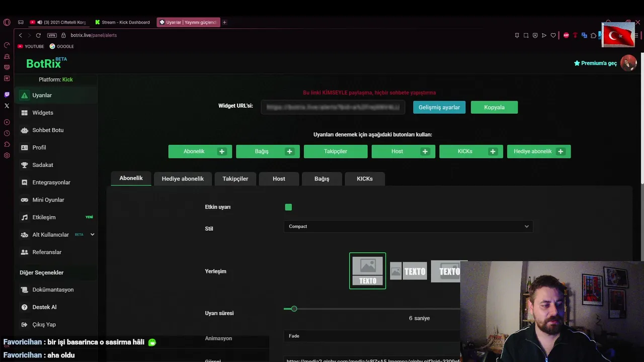Click the blurred Widget URL field

333,107
